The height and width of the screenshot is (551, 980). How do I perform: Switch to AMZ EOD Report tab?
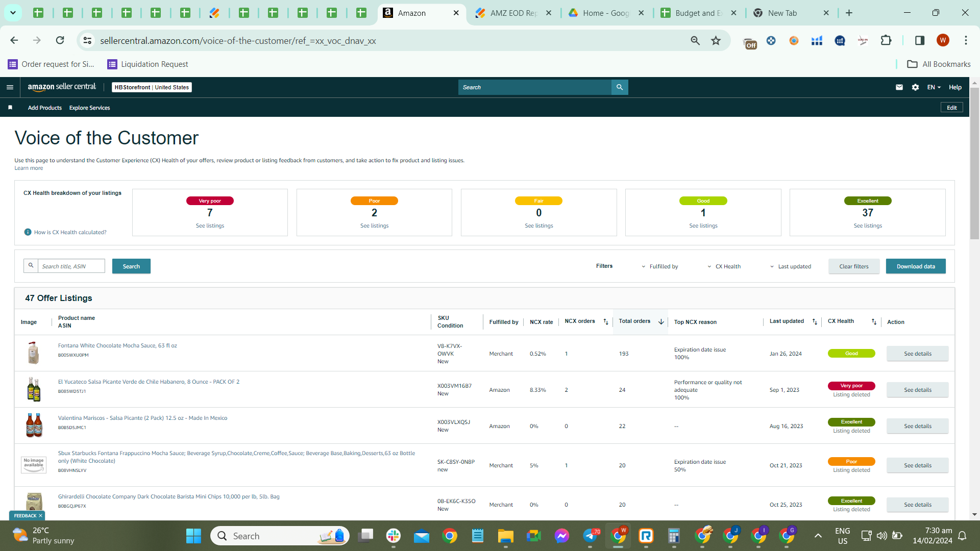point(513,13)
